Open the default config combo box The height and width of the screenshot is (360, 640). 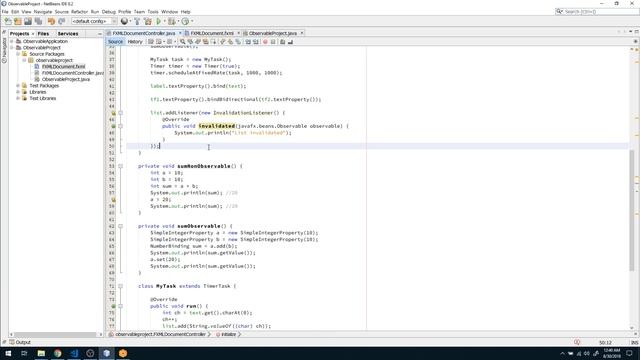[x=94, y=21]
